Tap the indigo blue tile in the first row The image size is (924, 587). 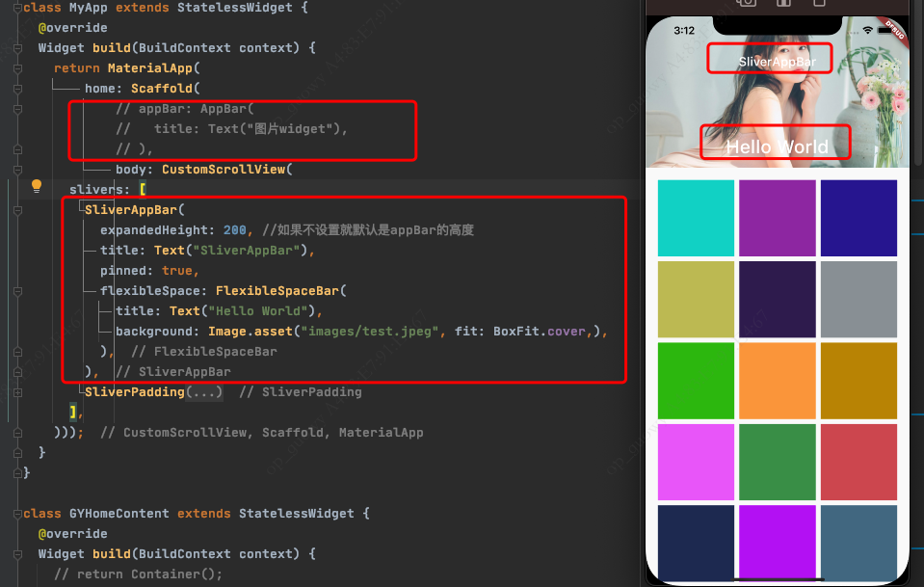[858, 218]
